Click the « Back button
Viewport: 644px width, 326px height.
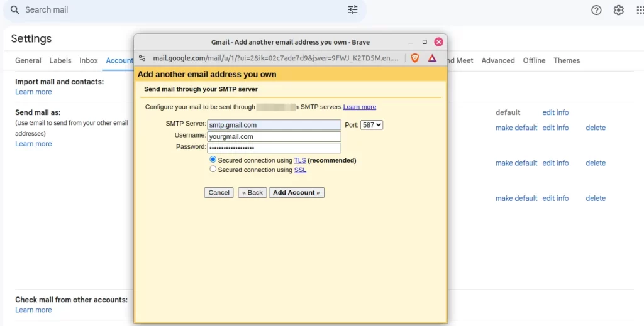click(x=252, y=193)
